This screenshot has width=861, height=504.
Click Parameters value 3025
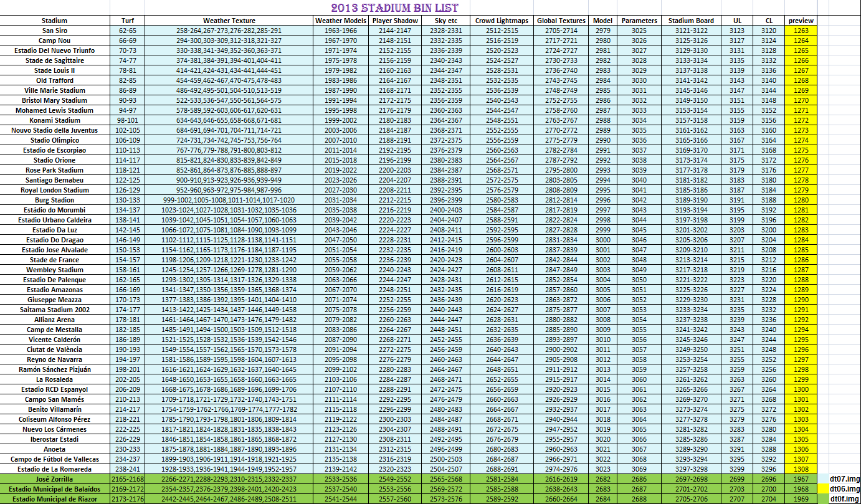pyautogui.click(x=639, y=31)
